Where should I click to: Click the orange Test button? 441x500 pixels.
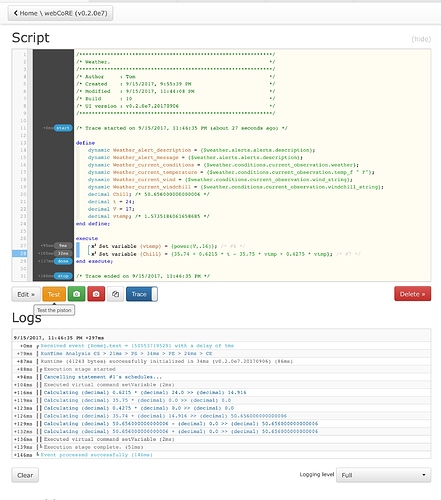54,294
